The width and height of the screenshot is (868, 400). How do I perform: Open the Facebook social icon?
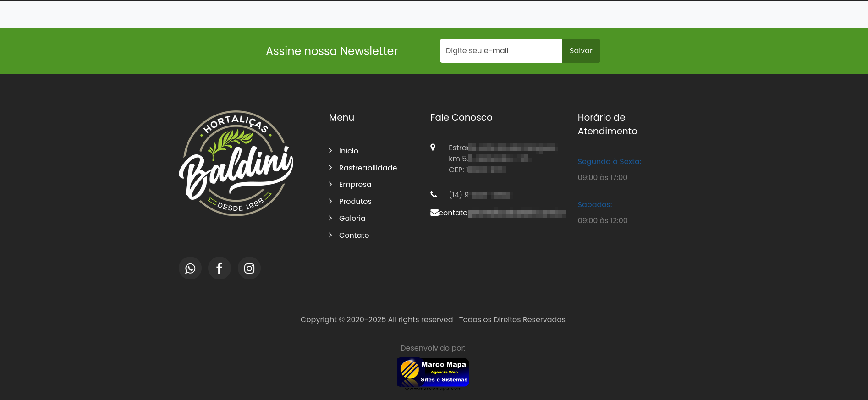pos(220,268)
